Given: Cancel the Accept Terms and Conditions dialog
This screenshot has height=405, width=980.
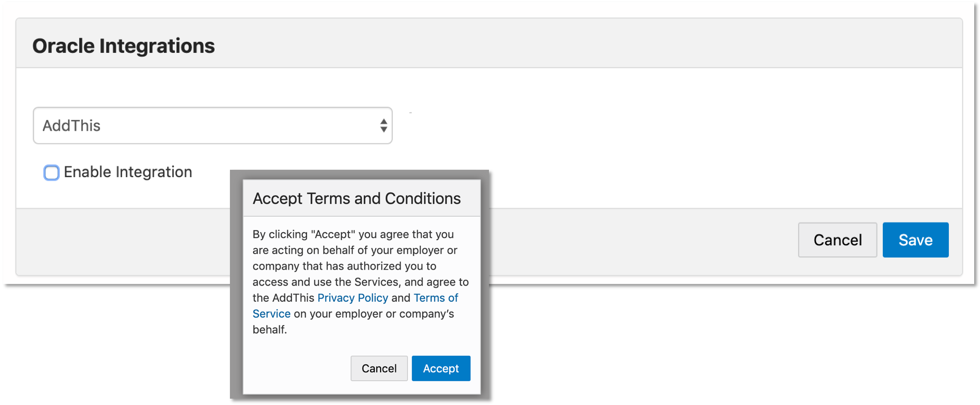Looking at the screenshot, I should tap(379, 369).
